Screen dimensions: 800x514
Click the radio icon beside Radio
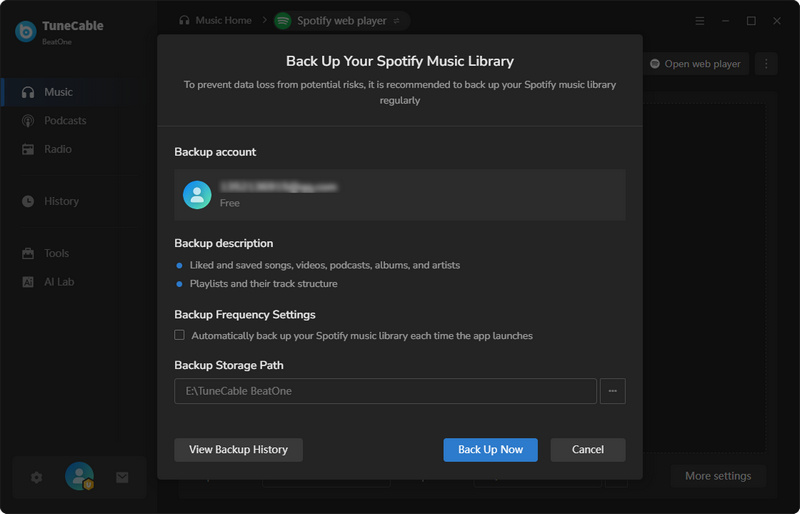pyautogui.click(x=28, y=149)
